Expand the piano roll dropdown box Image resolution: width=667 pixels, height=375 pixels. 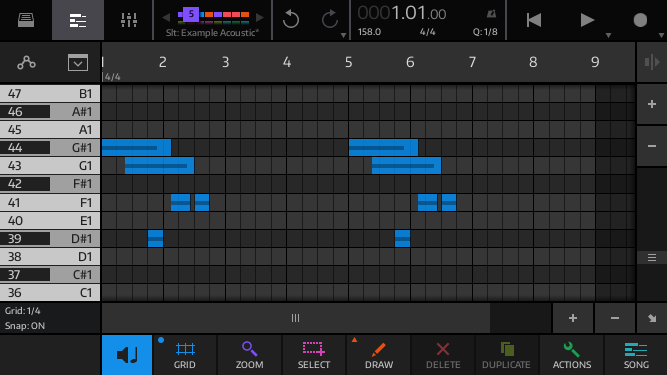click(78, 63)
